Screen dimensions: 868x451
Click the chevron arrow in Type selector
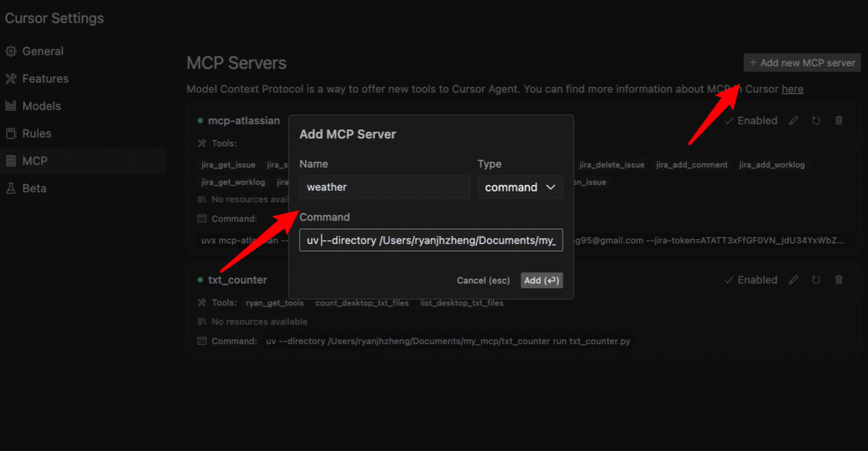[550, 187]
